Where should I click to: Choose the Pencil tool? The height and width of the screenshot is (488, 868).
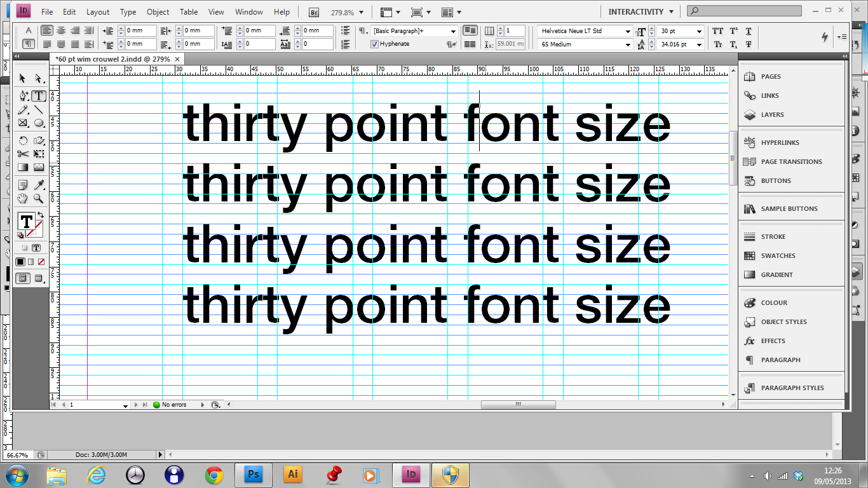pos(23,109)
